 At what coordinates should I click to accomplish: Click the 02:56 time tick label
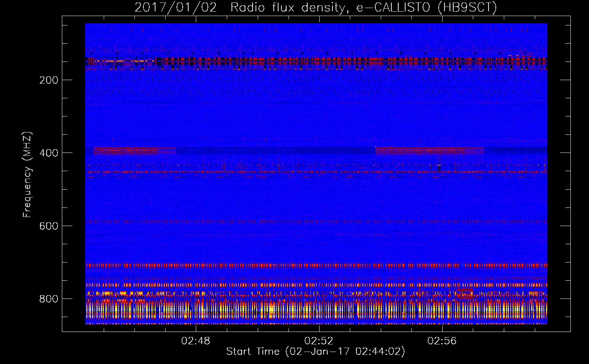[442, 341]
